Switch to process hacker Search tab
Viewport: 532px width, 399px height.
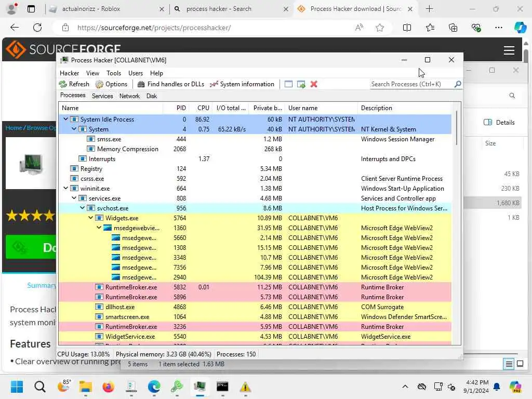point(231,9)
